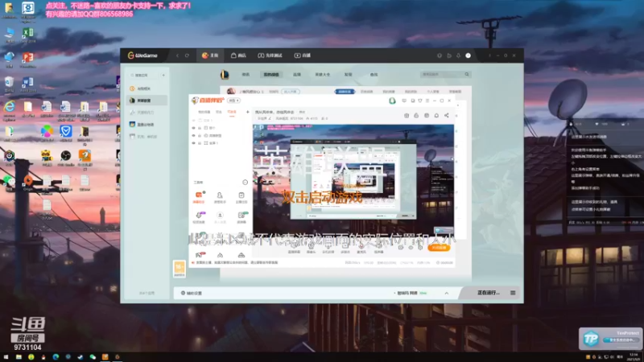Image resolution: width=644 pixels, height=362 pixels.
Task: Toggle visibility of the camera source layer
Action: tap(193, 135)
